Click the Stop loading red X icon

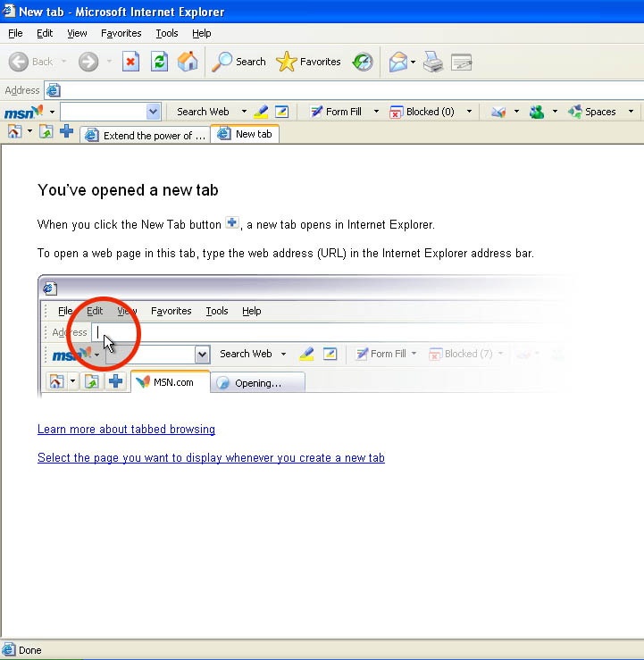130,62
